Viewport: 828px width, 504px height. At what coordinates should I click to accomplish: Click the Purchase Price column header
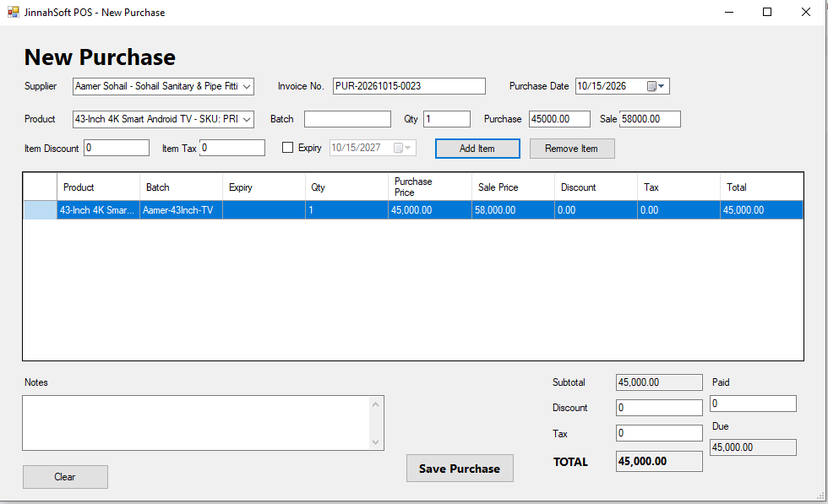tap(430, 187)
